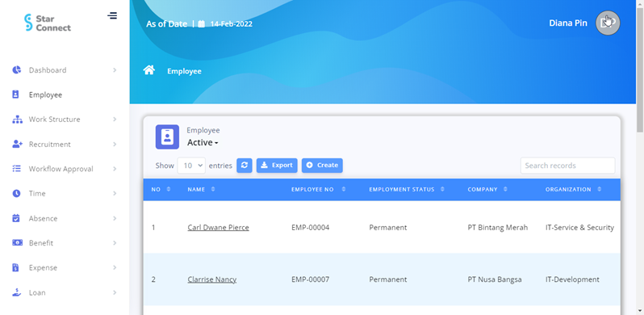Expand the Absence menu chevron
This screenshot has height=315, width=644.
[115, 218]
